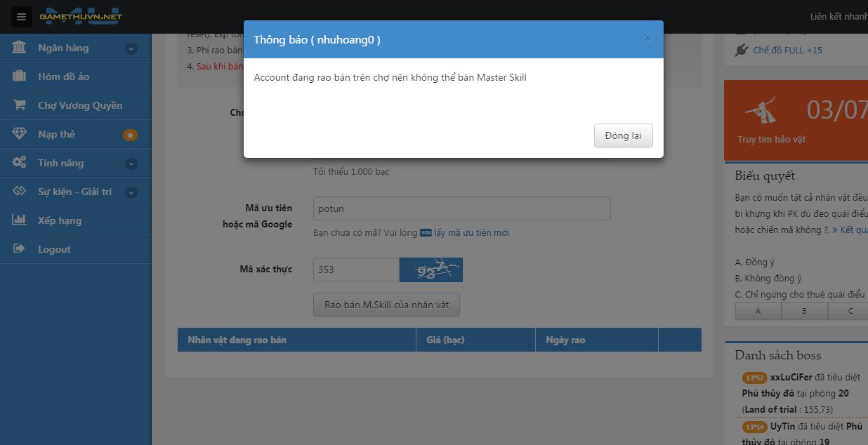Click the Rao bán M.Skill của nhân vật button
Screen dimensions: 868x445
[386, 305]
